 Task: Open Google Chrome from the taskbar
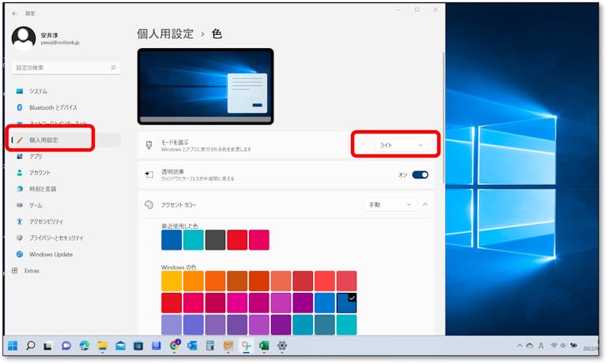click(x=175, y=346)
